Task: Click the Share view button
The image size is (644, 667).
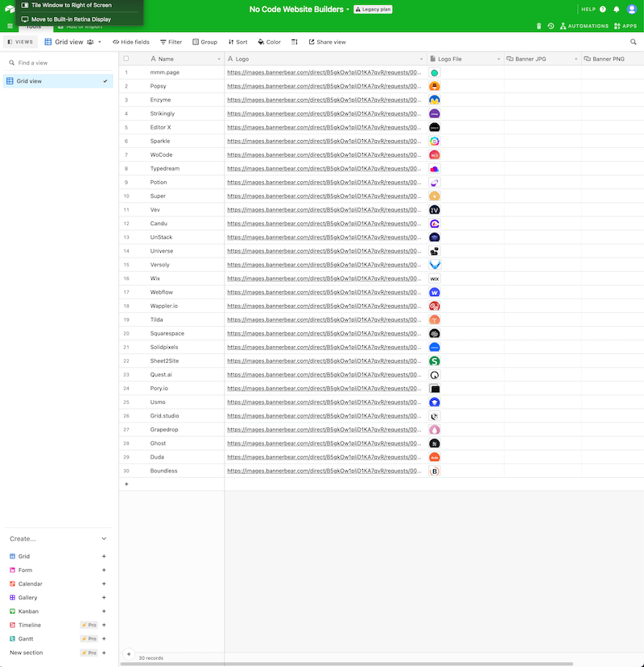Action: pyautogui.click(x=327, y=42)
